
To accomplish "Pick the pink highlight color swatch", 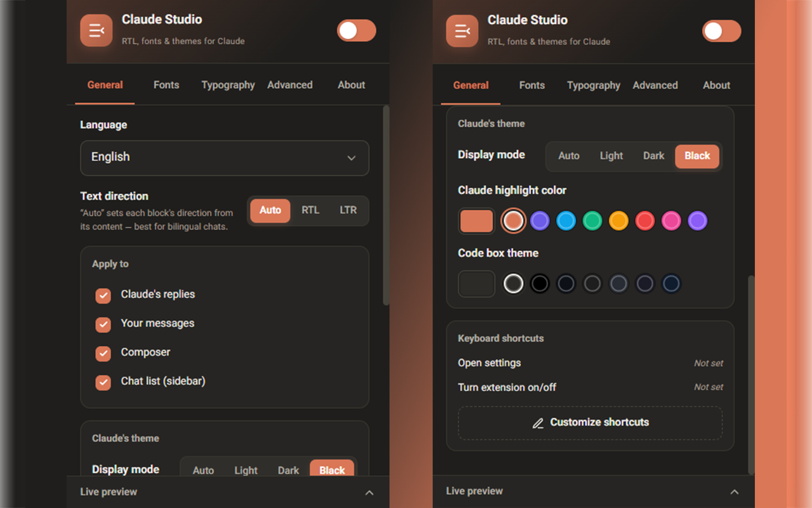I will click(671, 221).
